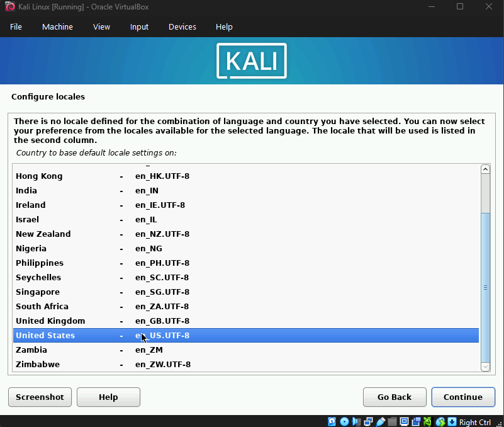Click the installer Screenshot button
Viewport: 504px width, 427px height.
pos(40,397)
